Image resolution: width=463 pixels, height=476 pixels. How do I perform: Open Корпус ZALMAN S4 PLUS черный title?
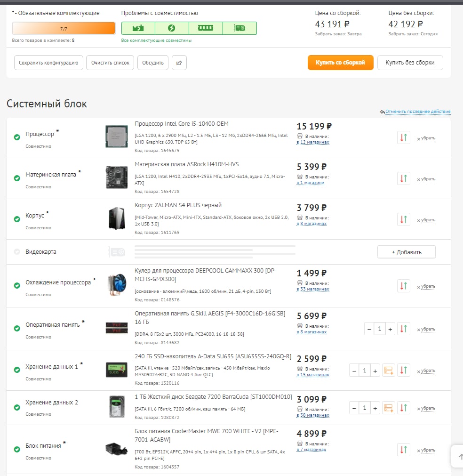point(178,205)
